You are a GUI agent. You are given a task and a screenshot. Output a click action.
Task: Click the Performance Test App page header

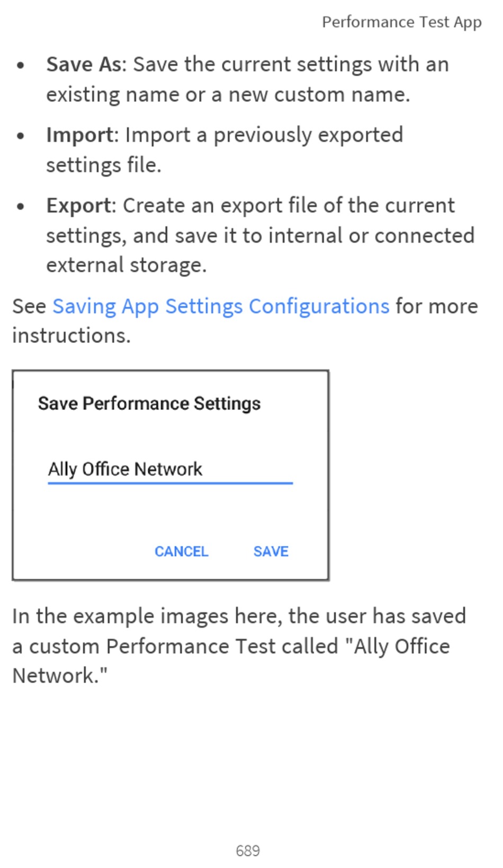click(402, 22)
